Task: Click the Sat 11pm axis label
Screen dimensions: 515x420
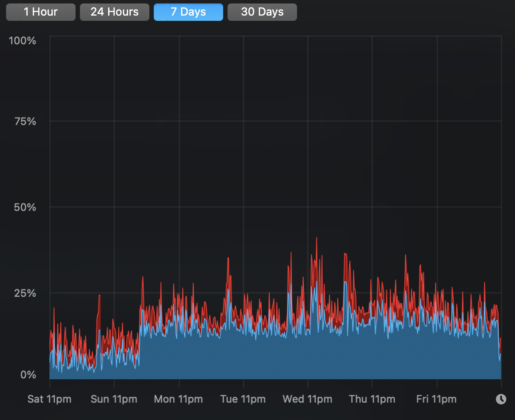Action: click(50, 399)
